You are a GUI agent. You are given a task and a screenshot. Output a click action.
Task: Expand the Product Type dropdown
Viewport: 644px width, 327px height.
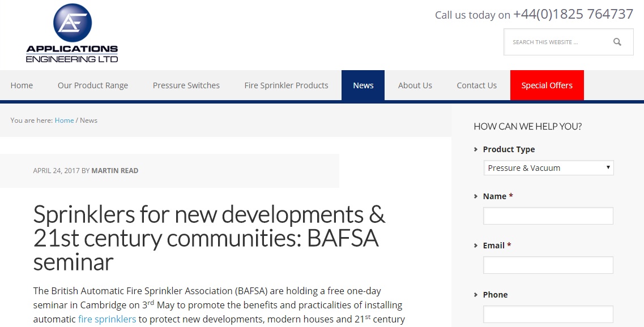click(x=548, y=168)
